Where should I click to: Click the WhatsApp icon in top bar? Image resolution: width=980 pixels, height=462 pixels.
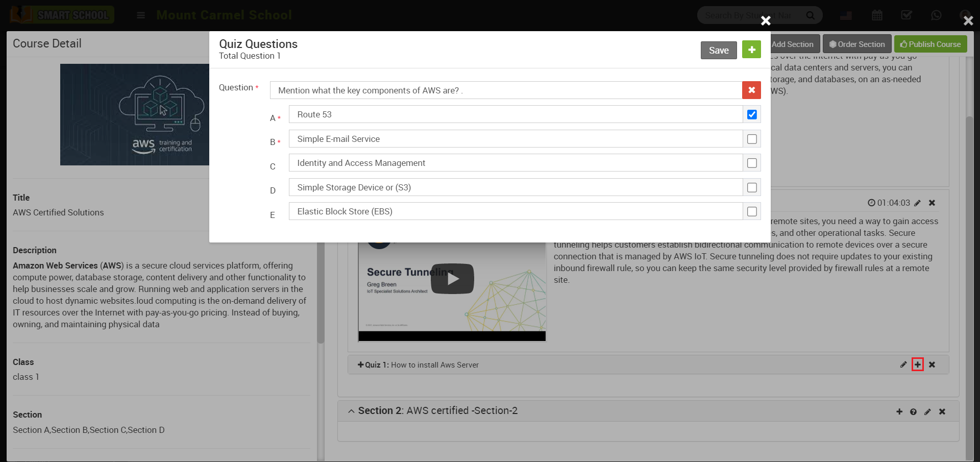point(937,15)
